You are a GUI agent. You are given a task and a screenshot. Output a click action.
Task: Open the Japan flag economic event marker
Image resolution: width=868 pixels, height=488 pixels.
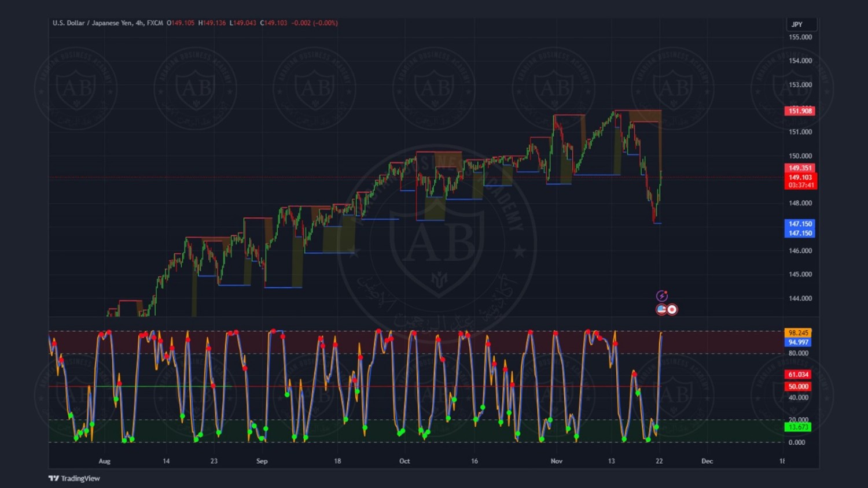click(x=672, y=309)
